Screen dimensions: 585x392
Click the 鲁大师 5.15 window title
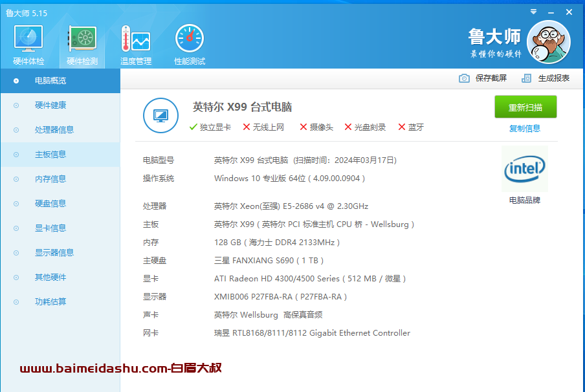pos(27,14)
